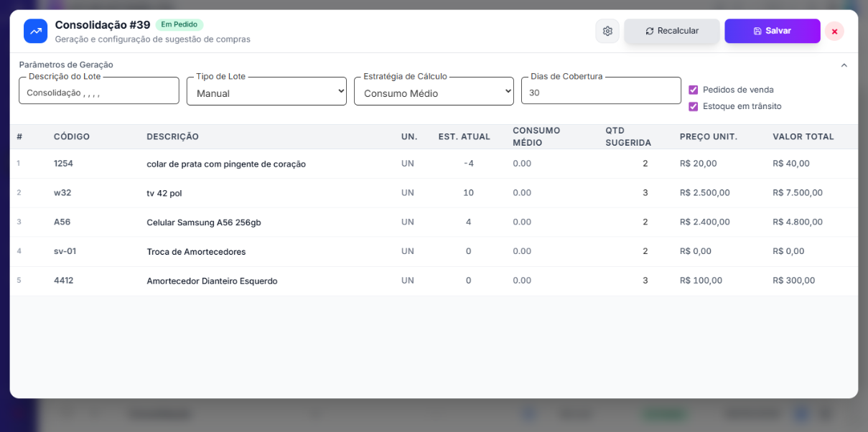868x432 pixels.
Task: Toggle the Pedidos de venda checkbox
Action: click(x=694, y=90)
